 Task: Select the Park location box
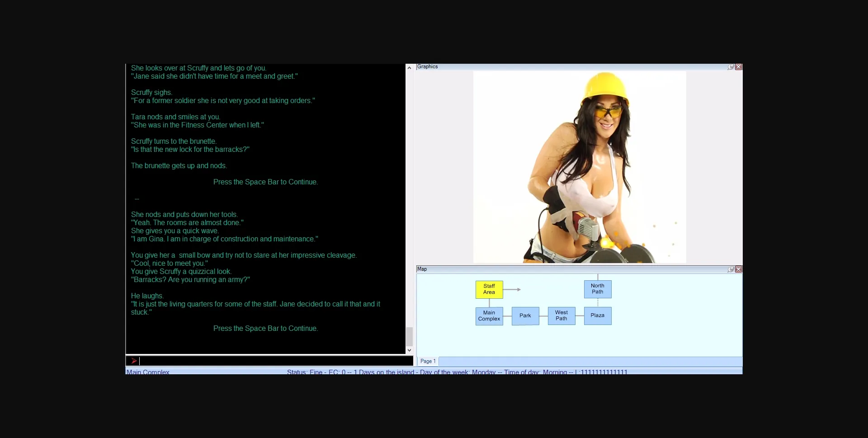pos(525,316)
